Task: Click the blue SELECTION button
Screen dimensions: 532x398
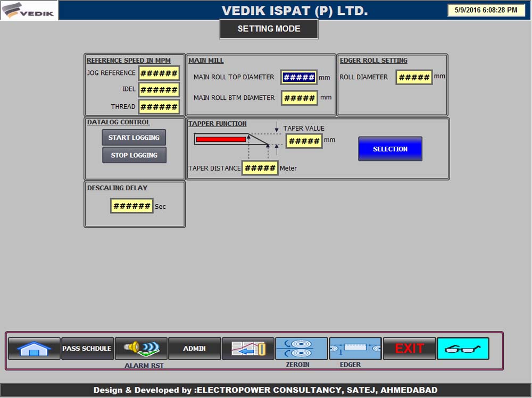Action: point(390,149)
